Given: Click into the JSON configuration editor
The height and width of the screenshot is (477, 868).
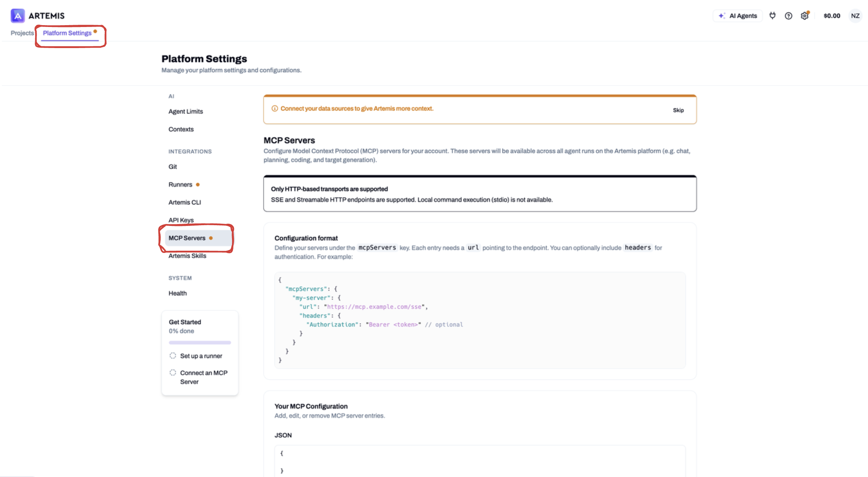Looking at the screenshot, I should [480, 461].
